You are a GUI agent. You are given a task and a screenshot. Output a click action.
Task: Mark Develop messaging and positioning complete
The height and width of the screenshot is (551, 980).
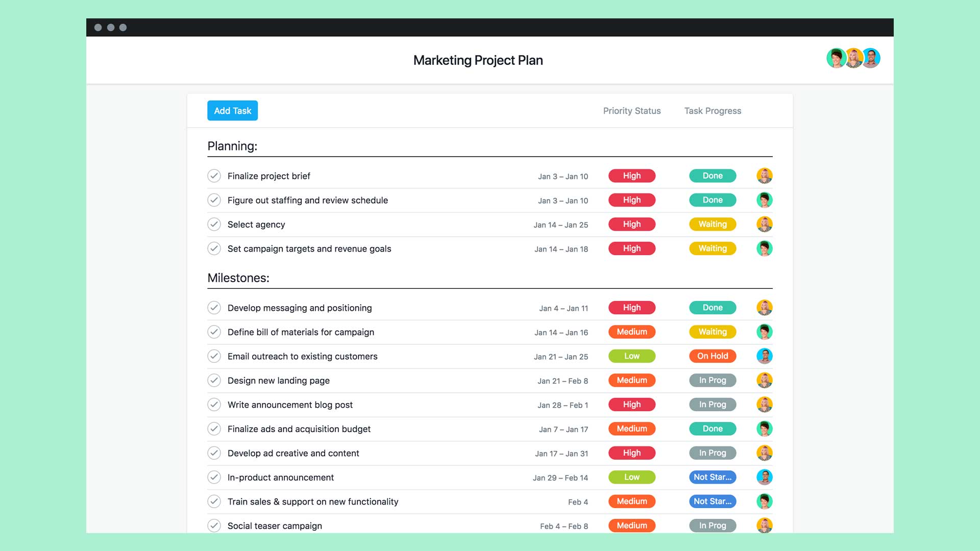[214, 308]
